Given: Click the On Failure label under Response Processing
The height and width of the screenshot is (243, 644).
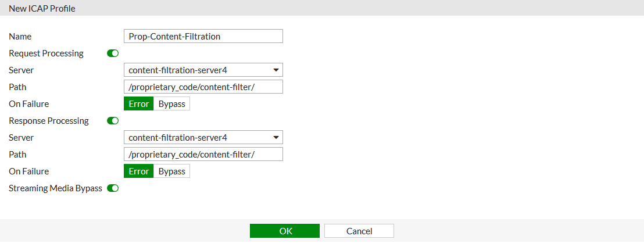Looking at the screenshot, I should coord(29,171).
